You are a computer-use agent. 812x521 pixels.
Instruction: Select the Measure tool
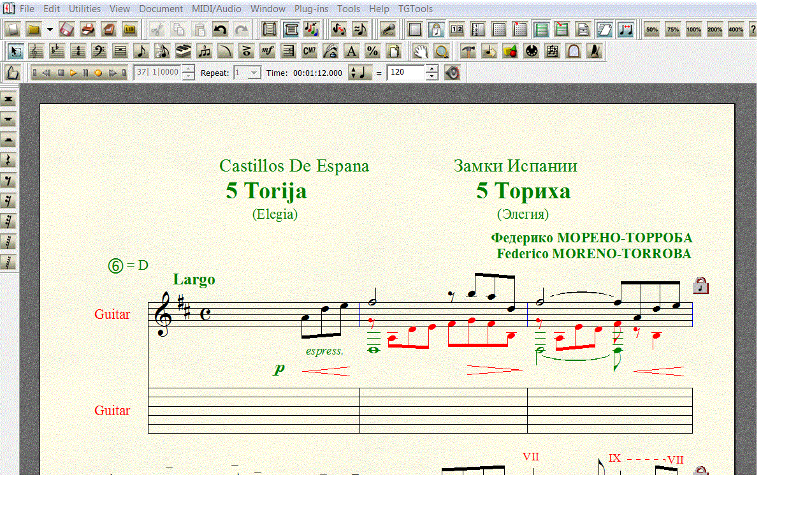120,52
